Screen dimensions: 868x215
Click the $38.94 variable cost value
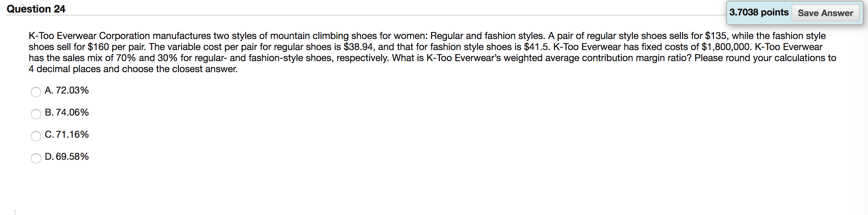358,47
